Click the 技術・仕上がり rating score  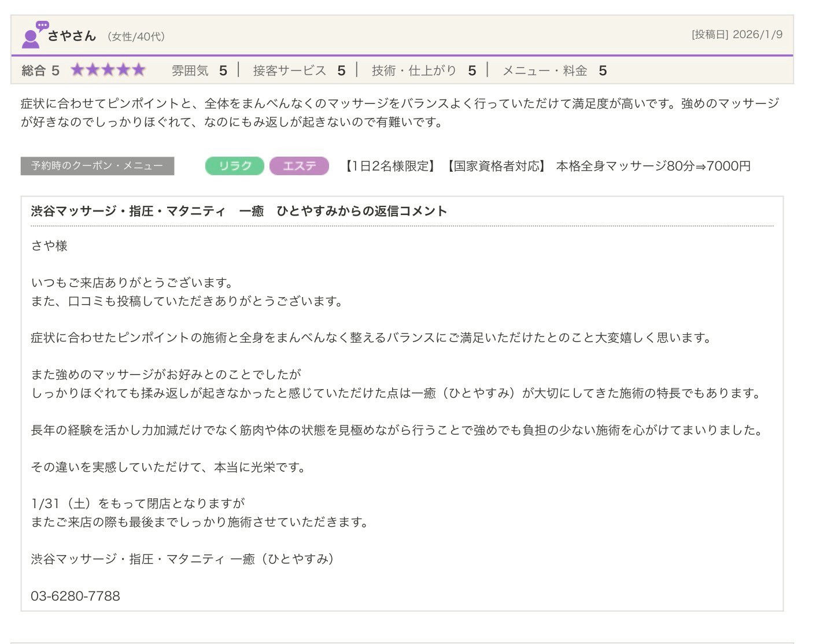pyautogui.click(x=472, y=71)
